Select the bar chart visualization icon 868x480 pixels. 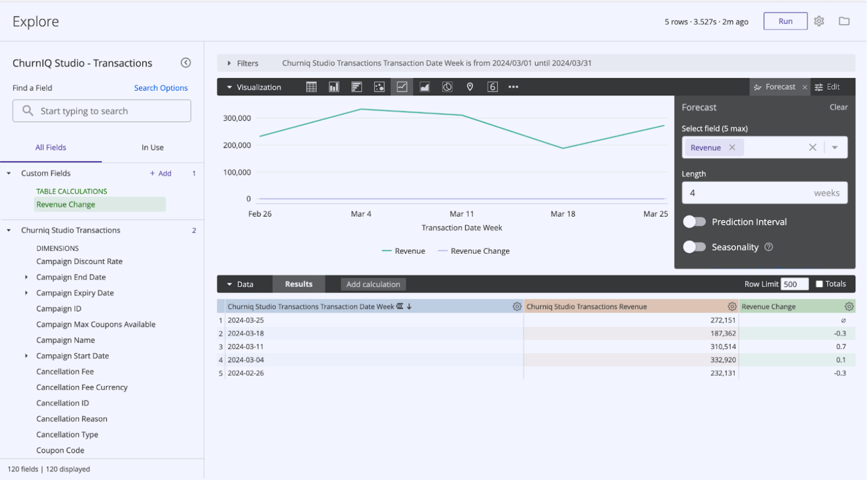coord(357,87)
